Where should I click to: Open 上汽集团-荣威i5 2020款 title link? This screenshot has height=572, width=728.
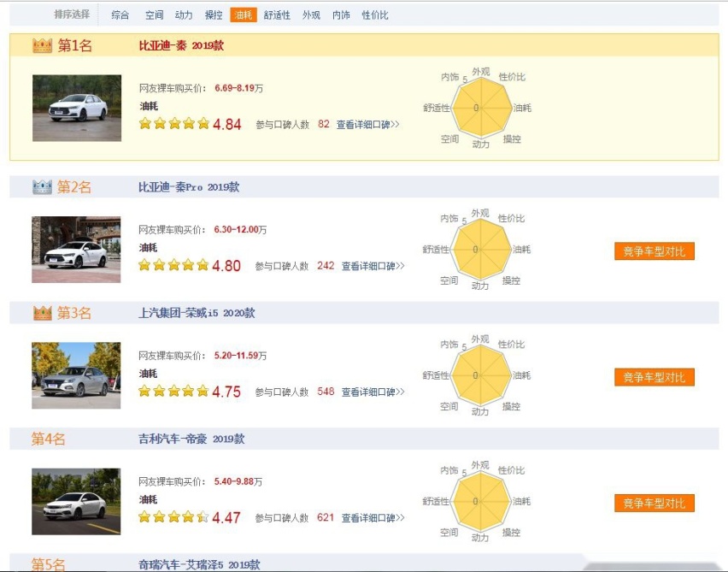pyautogui.click(x=197, y=313)
